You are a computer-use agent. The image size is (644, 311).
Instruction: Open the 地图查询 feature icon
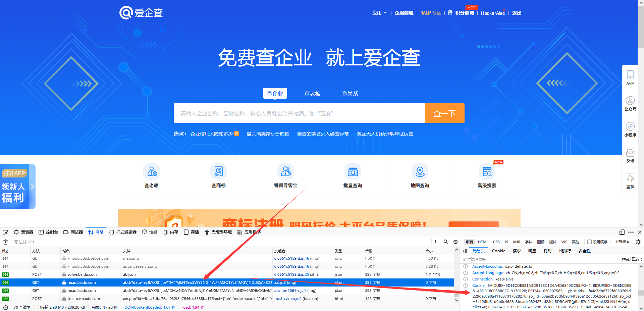pyautogui.click(x=420, y=171)
